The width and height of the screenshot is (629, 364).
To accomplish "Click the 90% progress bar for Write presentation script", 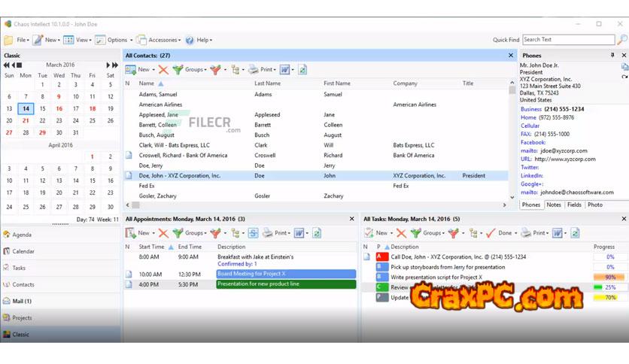I will pos(609,277).
